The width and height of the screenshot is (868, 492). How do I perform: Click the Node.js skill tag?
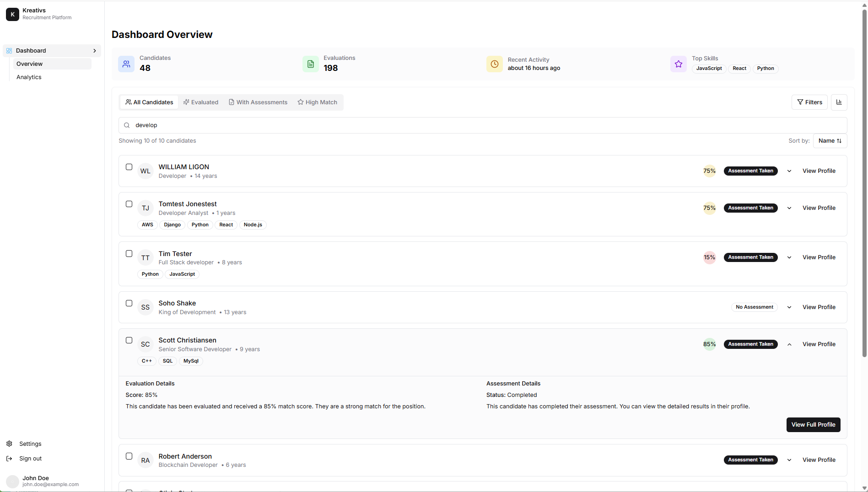253,225
